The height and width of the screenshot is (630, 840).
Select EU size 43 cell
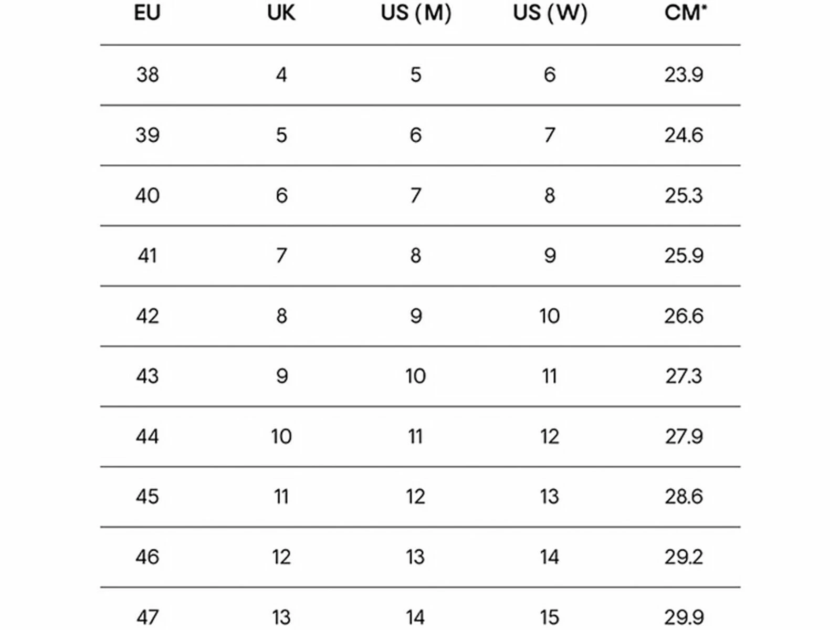(x=148, y=376)
